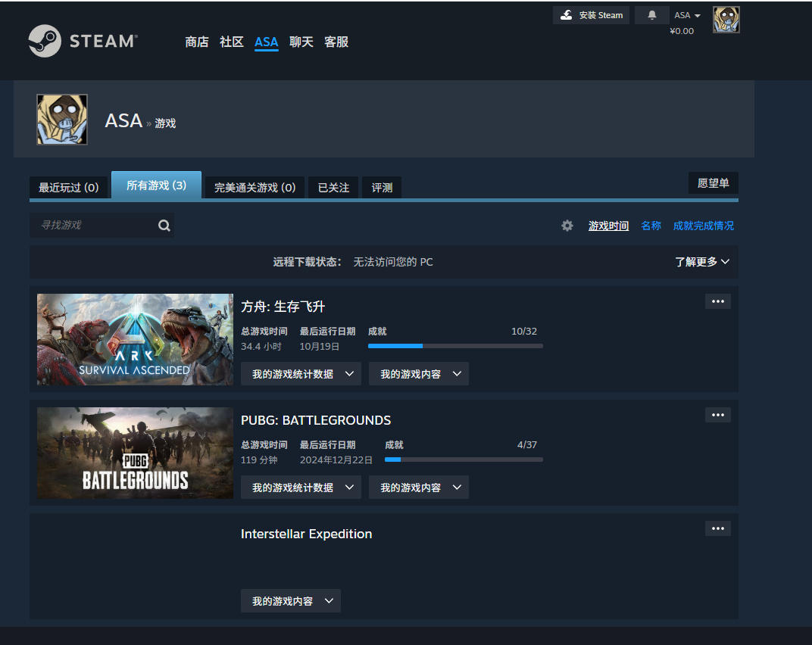812x645 pixels.
Task: Click the 方舟 achievement progress bar
Action: click(x=454, y=346)
